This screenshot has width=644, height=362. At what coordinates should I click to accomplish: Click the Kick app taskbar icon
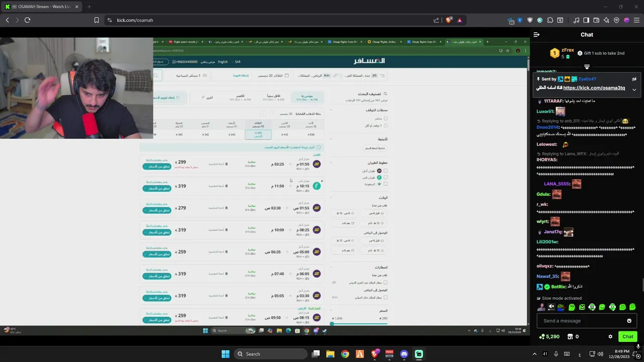tap(419, 354)
